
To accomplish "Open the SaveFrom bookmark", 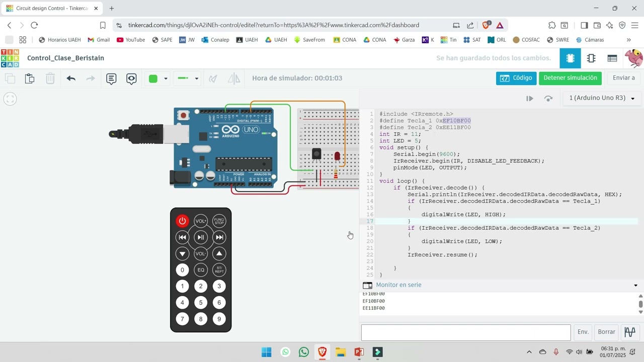I will (x=309, y=40).
